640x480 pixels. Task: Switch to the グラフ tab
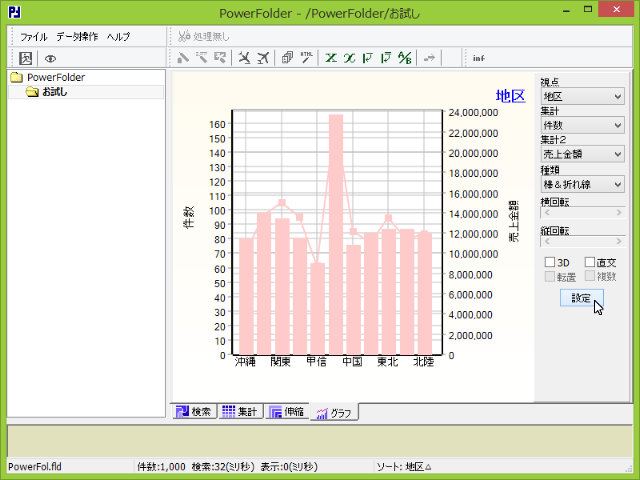coord(334,412)
